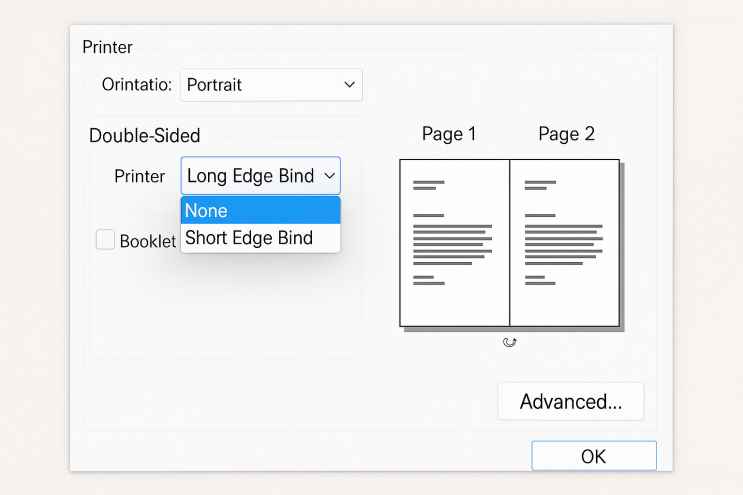This screenshot has width=743, height=495.
Task: Click the Page 1 label above the preview
Action: point(449,134)
